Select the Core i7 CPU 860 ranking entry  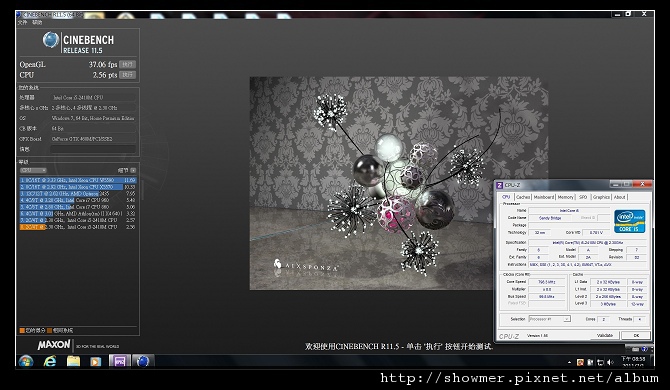(x=78, y=207)
